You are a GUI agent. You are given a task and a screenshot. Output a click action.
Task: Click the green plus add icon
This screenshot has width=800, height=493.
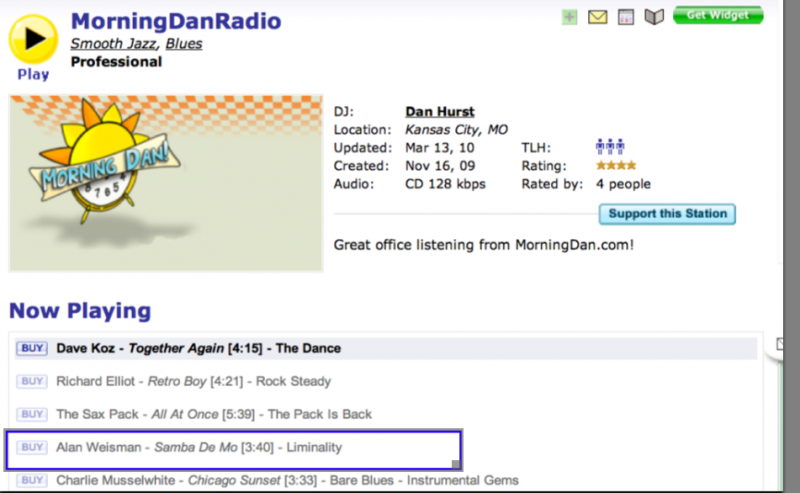(569, 16)
